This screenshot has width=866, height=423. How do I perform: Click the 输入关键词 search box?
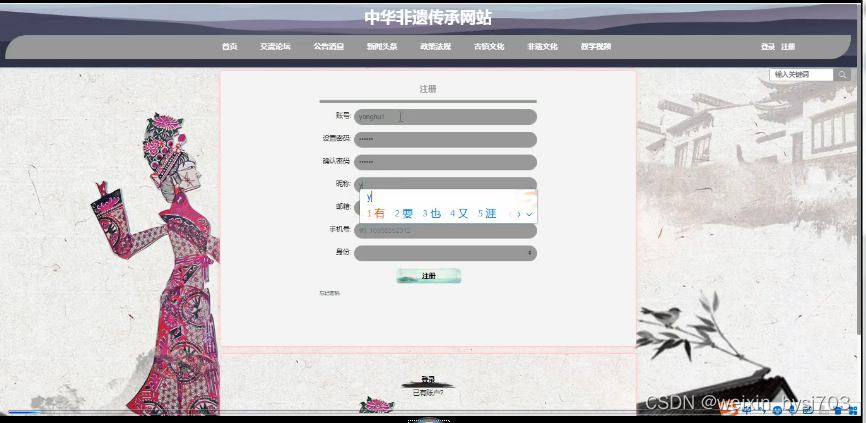tap(801, 75)
